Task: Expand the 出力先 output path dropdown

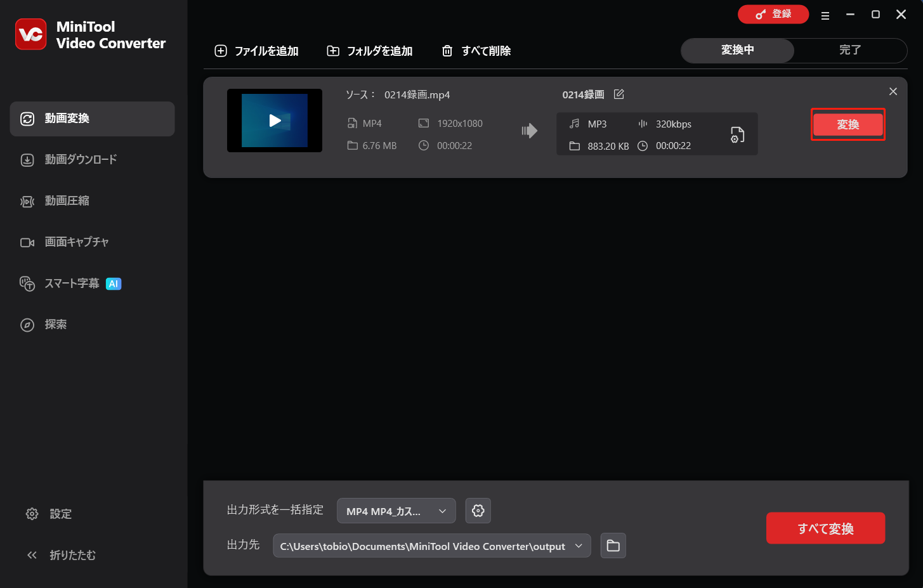Action: click(x=578, y=546)
